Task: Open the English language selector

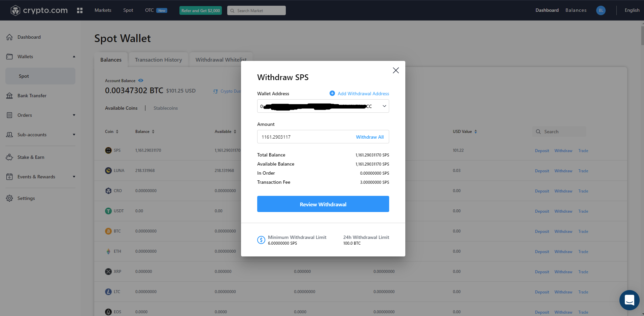Action: point(632,10)
